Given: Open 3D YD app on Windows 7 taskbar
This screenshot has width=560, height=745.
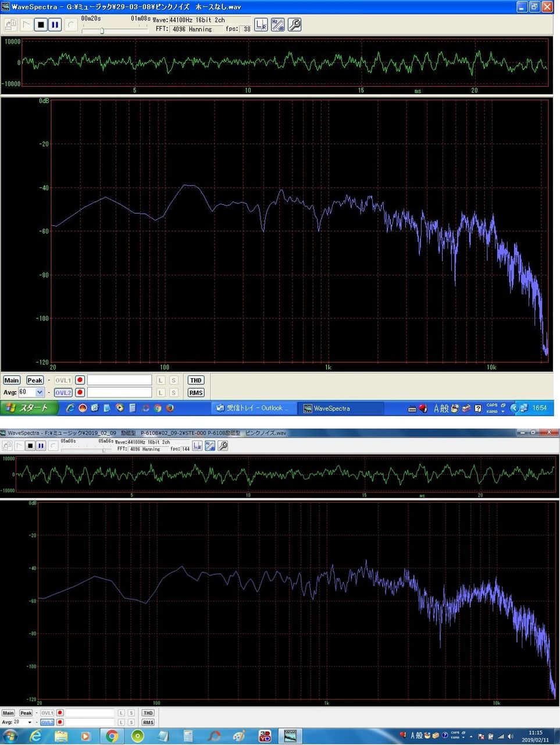Looking at the screenshot, I should (x=265, y=736).
